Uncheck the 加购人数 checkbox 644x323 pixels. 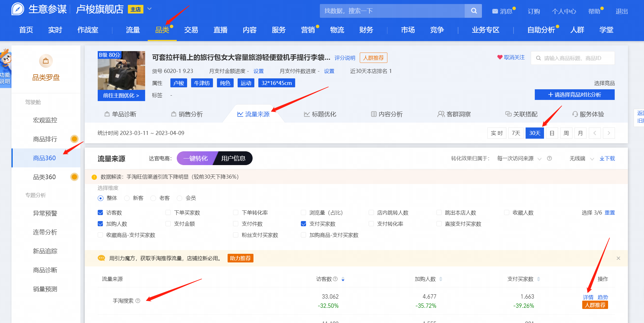click(x=100, y=224)
